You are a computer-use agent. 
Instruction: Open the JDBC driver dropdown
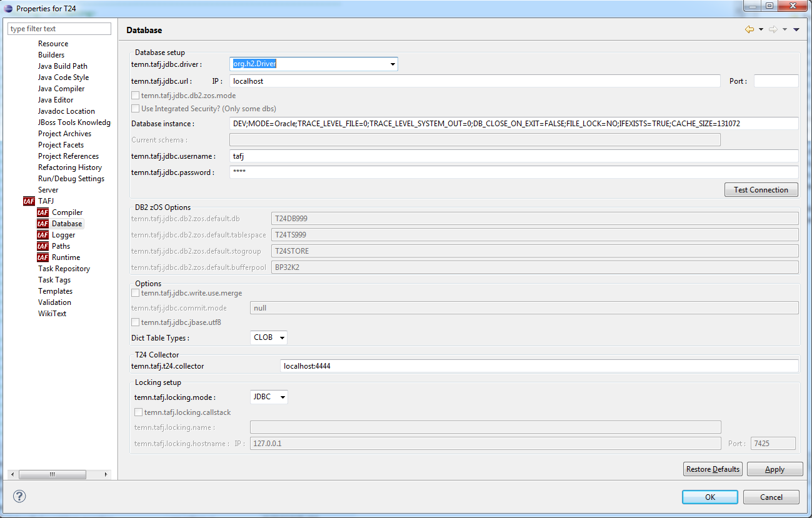point(393,64)
